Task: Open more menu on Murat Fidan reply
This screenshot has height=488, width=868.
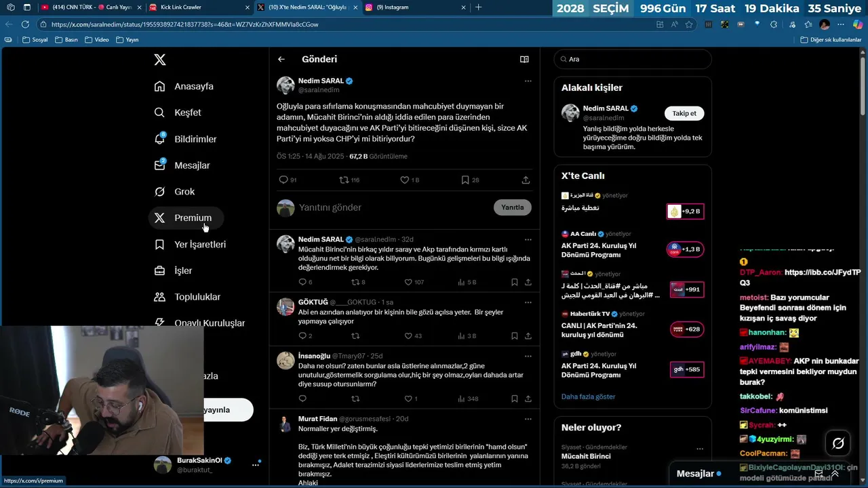Action: point(528,419)
